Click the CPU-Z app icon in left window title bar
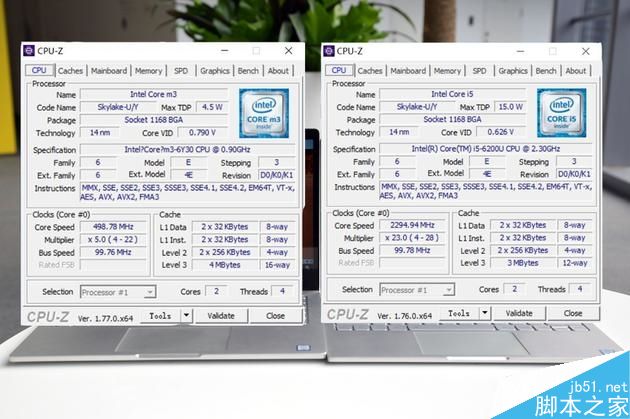The height and width of the screenshot is (419, 630). pyautogui.click(x=31, y=51)
